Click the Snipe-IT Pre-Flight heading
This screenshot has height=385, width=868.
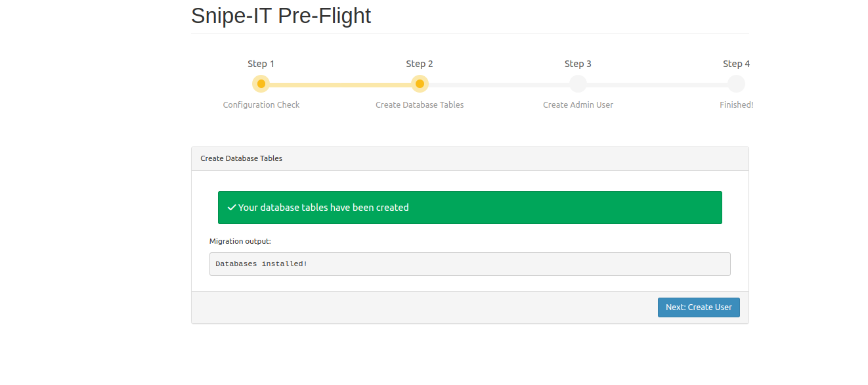pos(281,16)
